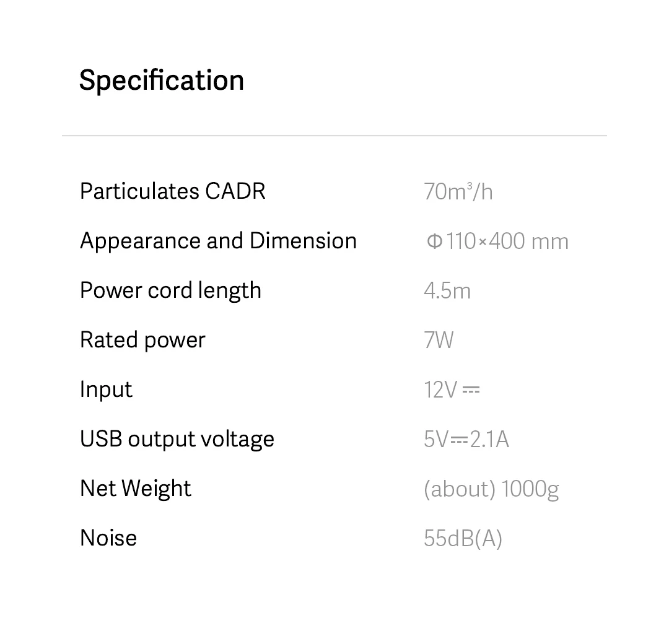Select the Rated power label
The image size is (669, 644).
coord(142,340)
